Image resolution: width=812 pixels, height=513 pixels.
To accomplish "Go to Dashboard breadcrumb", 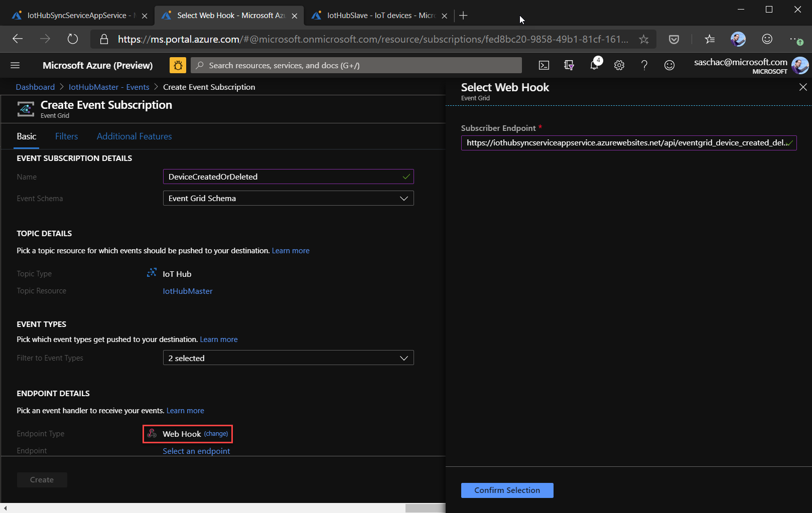I will 35,87.
